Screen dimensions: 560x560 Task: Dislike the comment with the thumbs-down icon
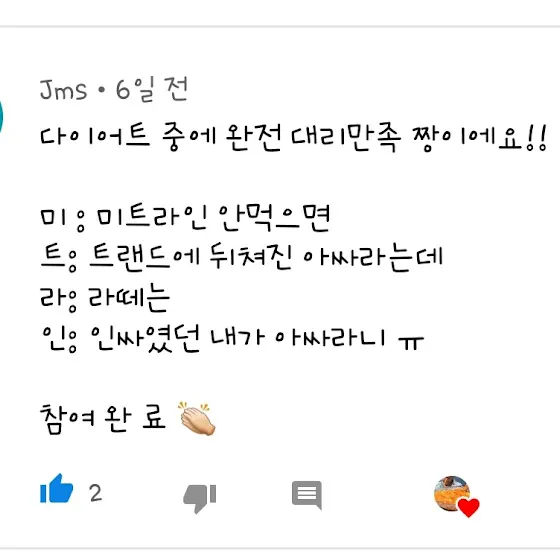click(199, 499)
